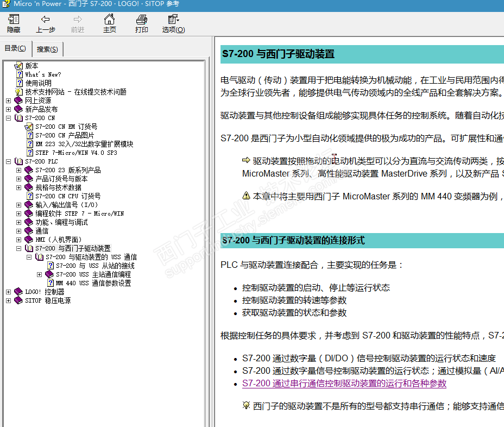504x427 pixels.
Task: Go back with the 上一步 arrow icon
Action: click(45, 20)
